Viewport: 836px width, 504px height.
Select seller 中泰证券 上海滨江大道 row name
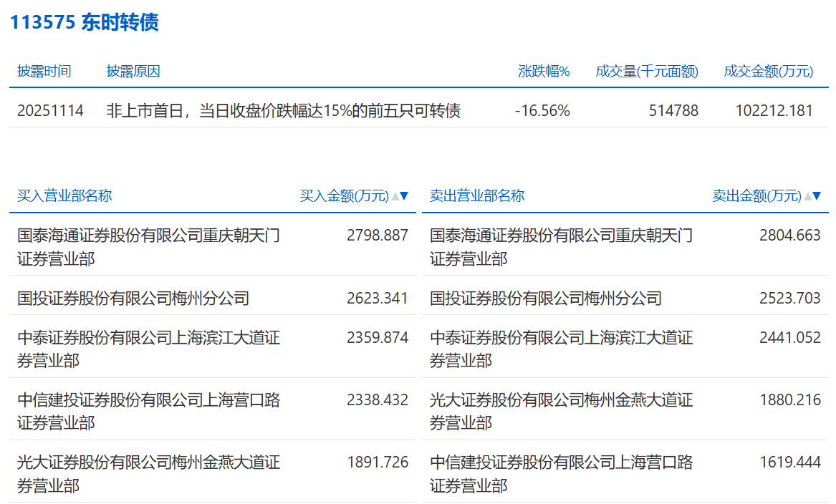click(x=562, y=349)
